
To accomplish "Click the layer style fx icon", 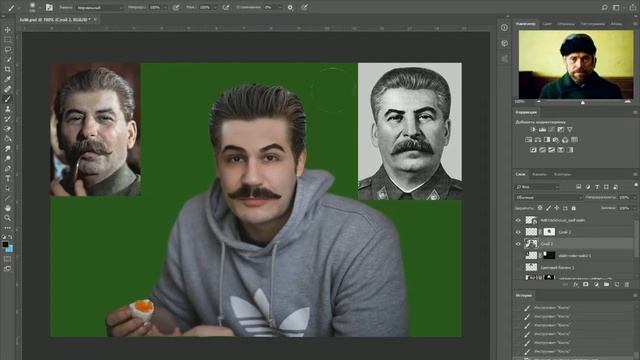I will tap(576, 284).
